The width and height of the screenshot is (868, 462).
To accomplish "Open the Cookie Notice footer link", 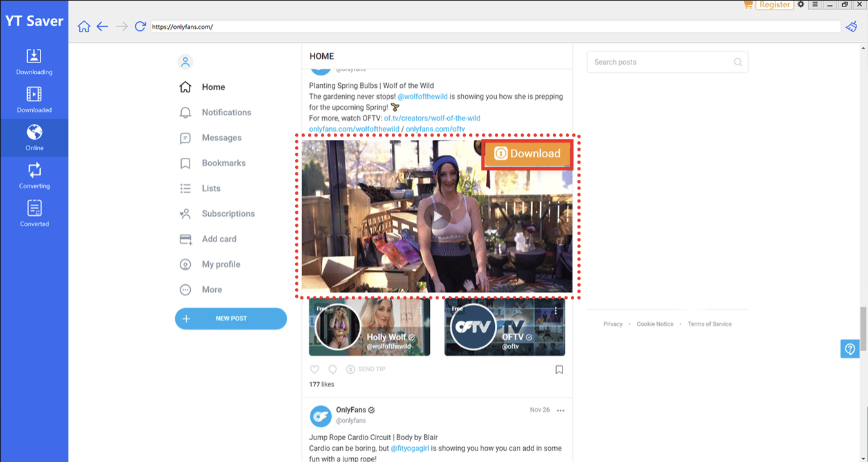I will click(655, 324).
